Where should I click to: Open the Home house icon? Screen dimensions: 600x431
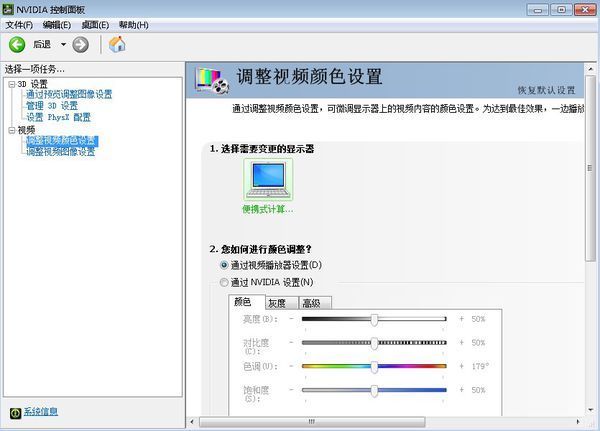point(117,44)
